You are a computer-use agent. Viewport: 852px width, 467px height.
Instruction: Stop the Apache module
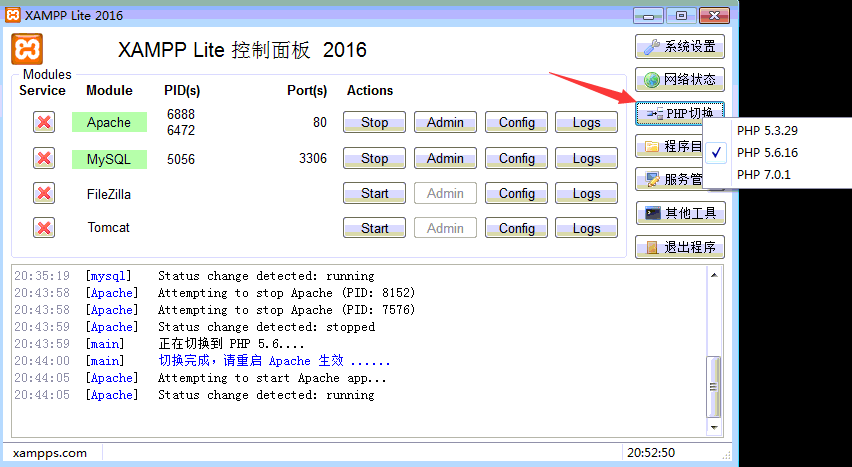tap(374, 122)
